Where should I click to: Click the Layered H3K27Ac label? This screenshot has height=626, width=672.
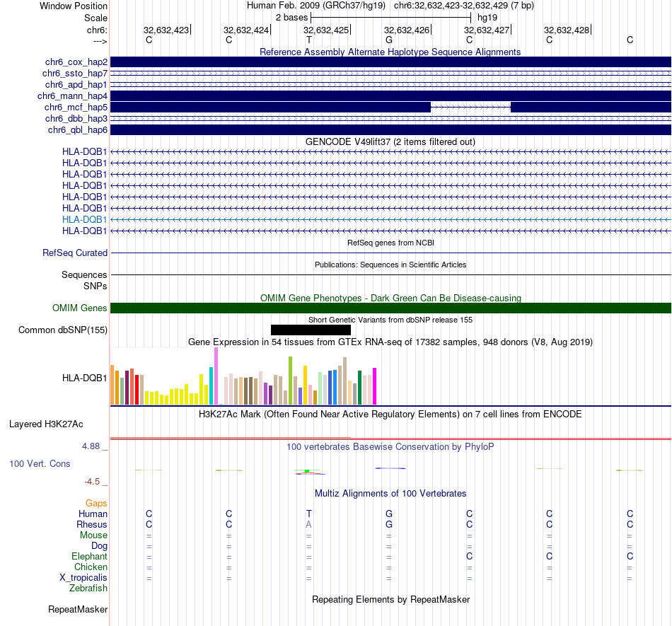click(46, 424)
